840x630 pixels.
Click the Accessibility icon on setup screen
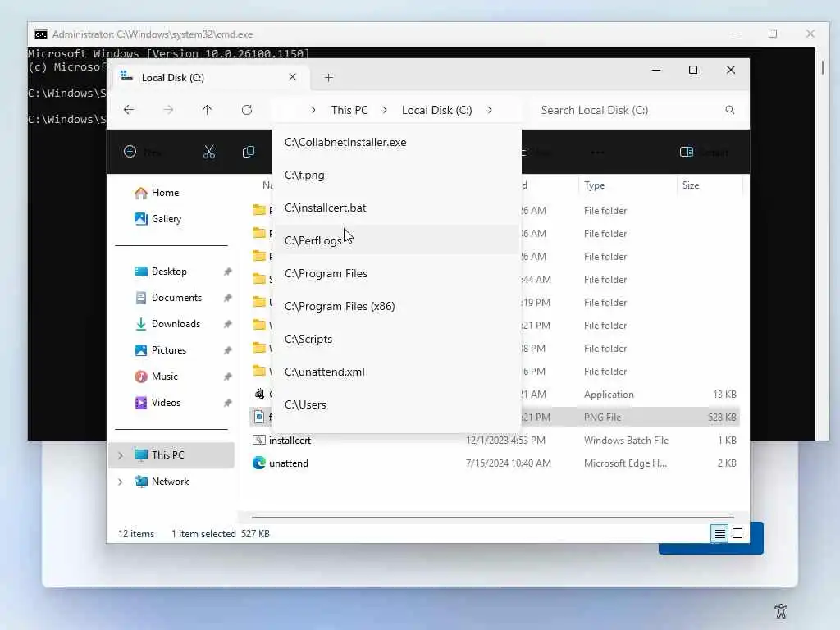click(x=781, y=610)
